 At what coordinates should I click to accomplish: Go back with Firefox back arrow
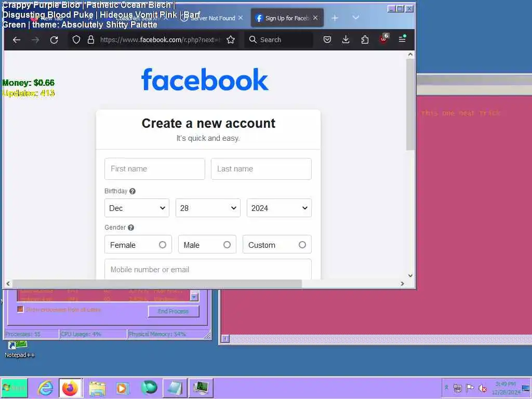click(17, 39)
